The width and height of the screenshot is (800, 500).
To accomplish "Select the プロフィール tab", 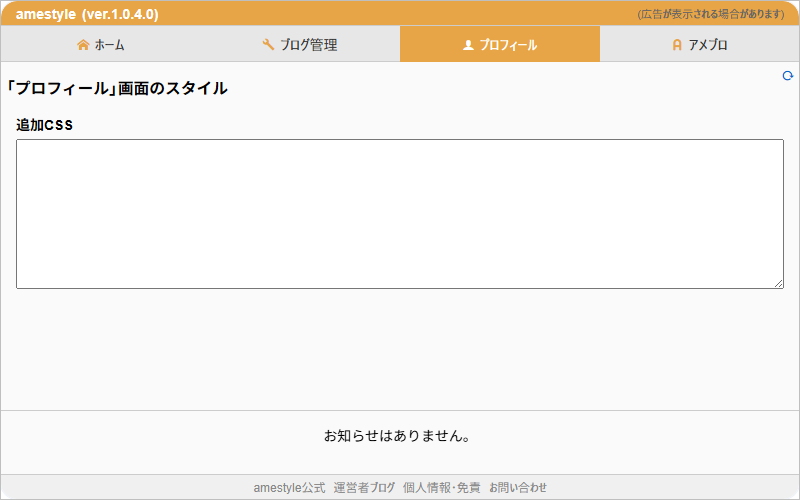I will 500,45.
